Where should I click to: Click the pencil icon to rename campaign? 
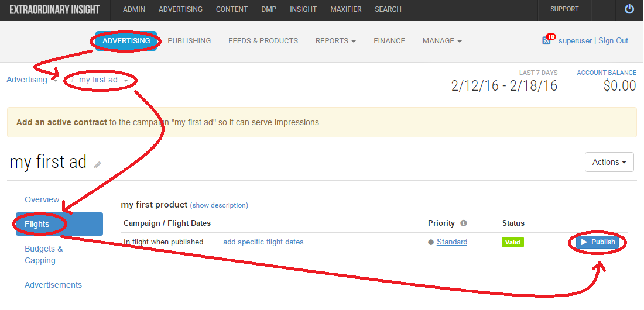coord(97,165)
